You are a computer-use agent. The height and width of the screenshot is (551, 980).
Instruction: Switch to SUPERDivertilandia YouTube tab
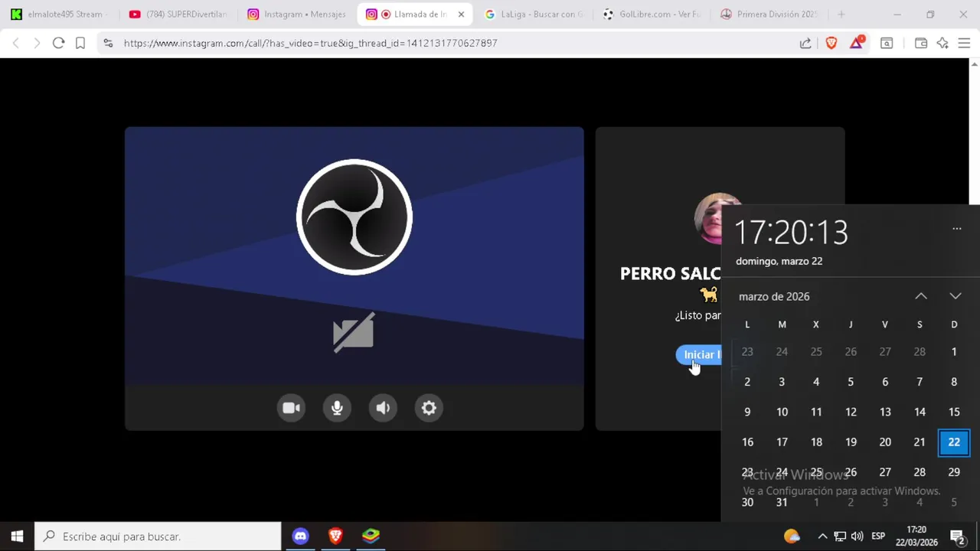coord(178,15)
